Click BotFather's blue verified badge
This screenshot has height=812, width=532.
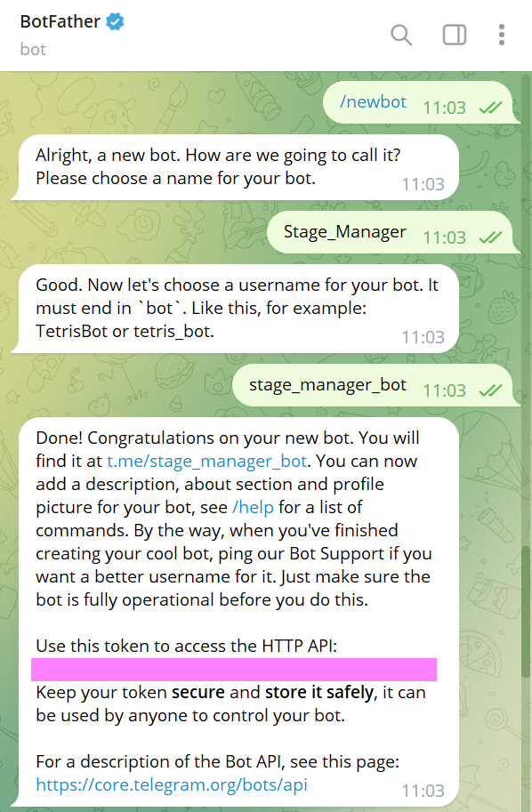tap(115, 21)
